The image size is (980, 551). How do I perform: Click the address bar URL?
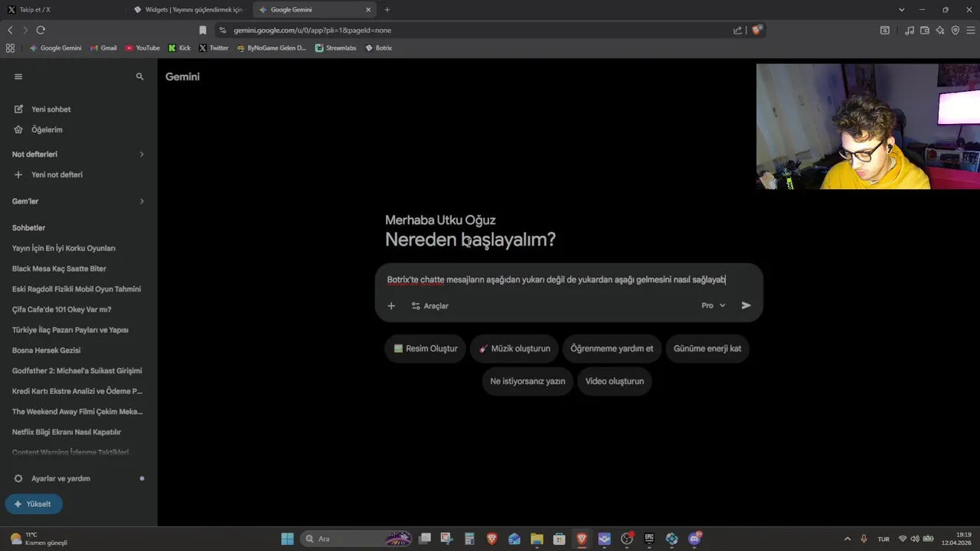[x=312, y=30]
